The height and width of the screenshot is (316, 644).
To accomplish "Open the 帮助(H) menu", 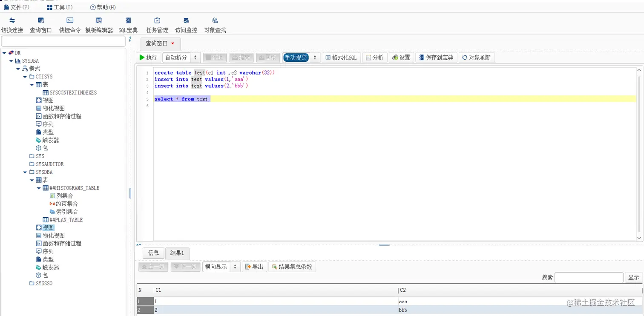I will (x=103, y=7).
